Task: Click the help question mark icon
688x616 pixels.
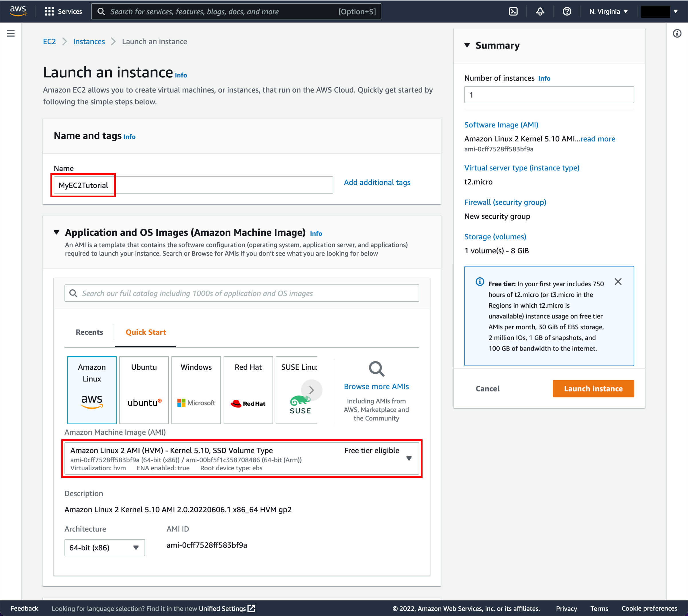Action: tap(567, 11)
